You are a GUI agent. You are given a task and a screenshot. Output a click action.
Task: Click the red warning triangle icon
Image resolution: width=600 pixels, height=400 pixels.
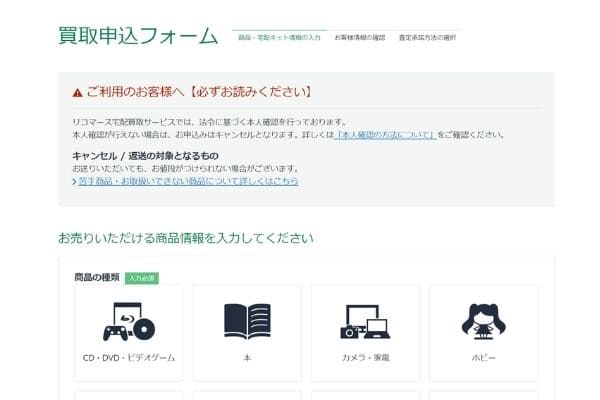click(78, 93)
